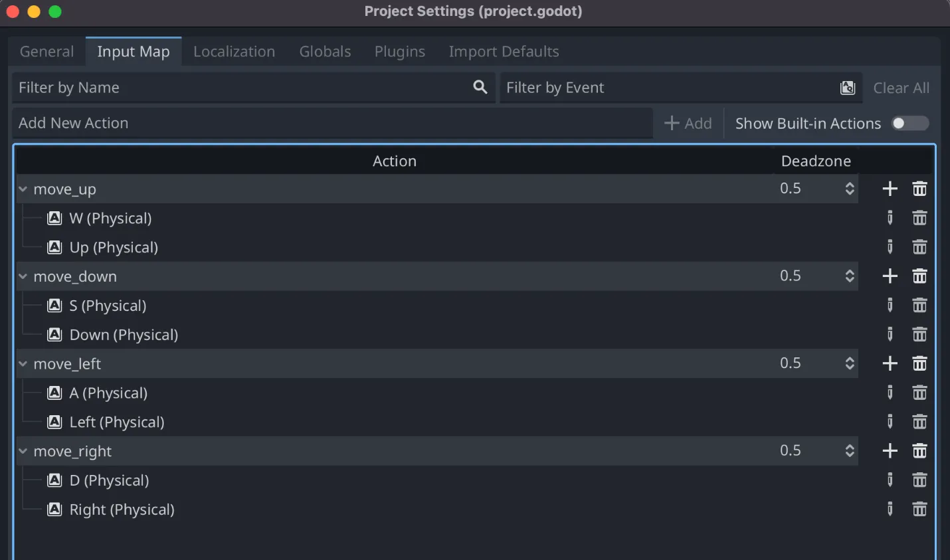Click the listen-for-input icon in Filter by Event
The width and height of the screenshot is (950, 560).
tap(848, 88)
